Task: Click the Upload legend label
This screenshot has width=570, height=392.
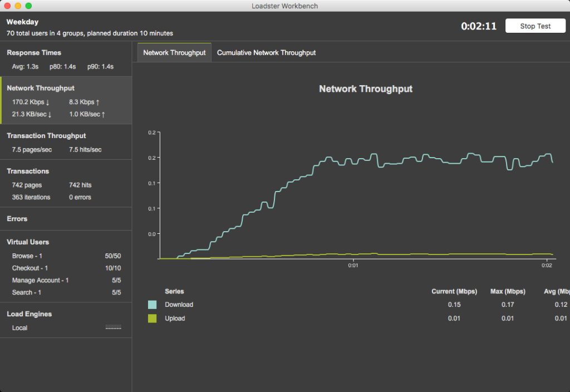Action: (x=175, y=318)
